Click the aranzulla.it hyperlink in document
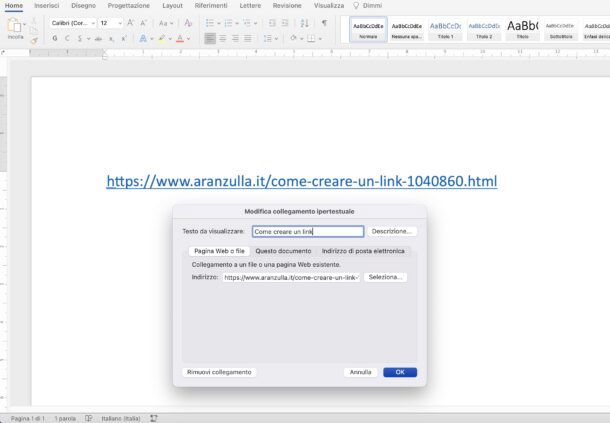The width and height of the screenshot is (610, 423). pos(302,181)
